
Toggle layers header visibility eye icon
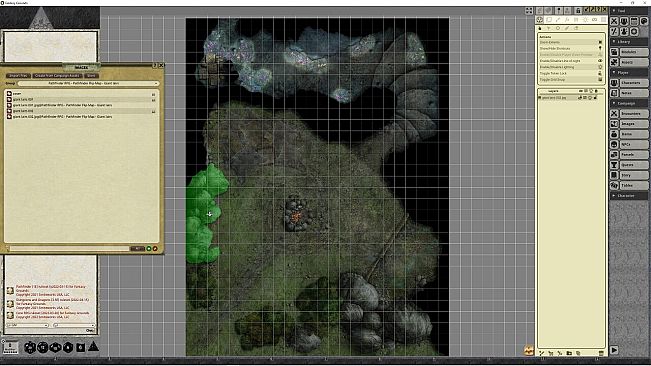tap(581, 91)
